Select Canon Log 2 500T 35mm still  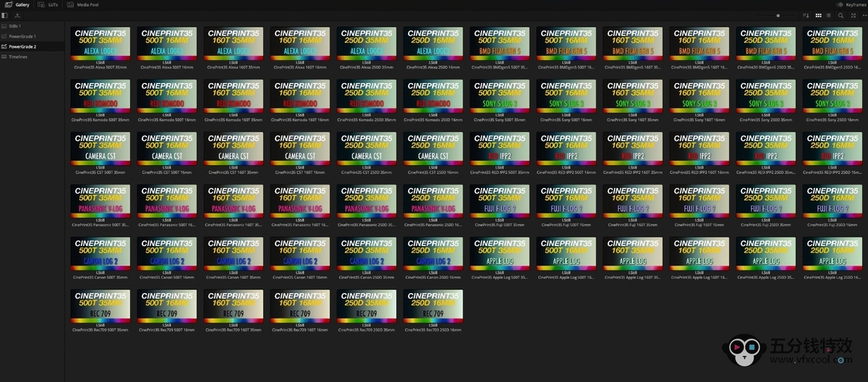click(x=100, y=254)
